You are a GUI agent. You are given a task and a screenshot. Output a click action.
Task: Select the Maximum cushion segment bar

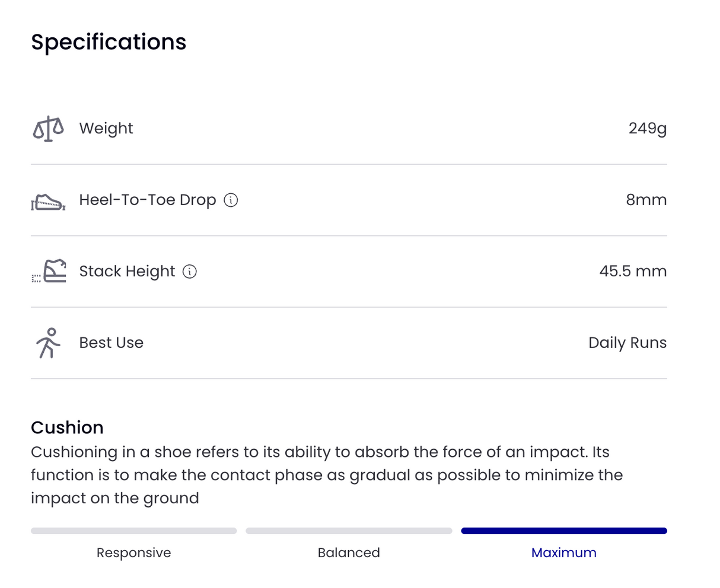(564, 531)
